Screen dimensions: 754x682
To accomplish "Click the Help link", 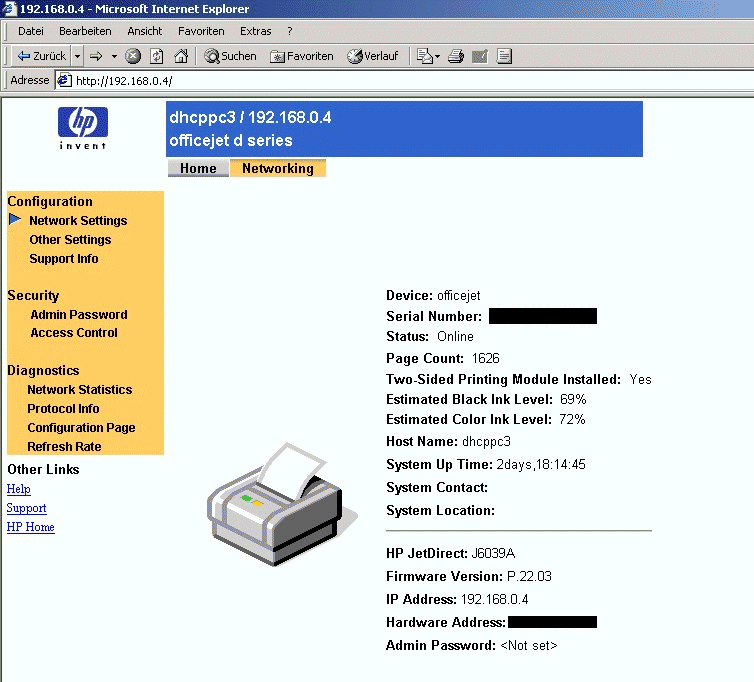I will 19,489.
